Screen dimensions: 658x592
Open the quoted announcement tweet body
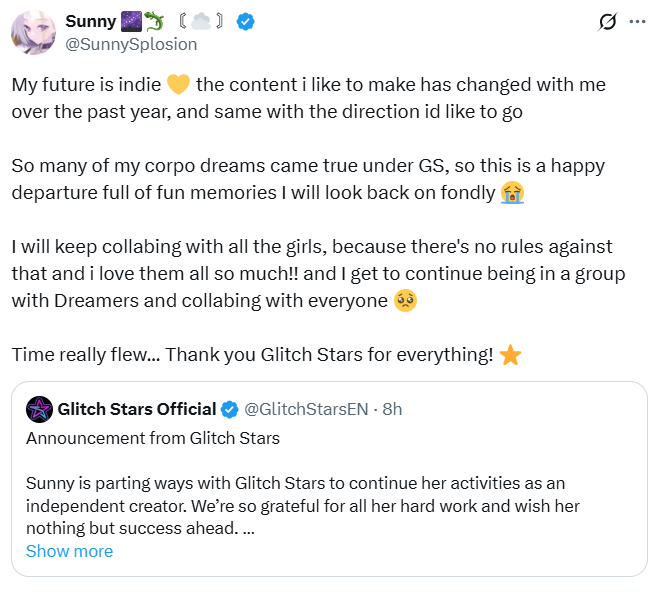[x=303, y=506]
